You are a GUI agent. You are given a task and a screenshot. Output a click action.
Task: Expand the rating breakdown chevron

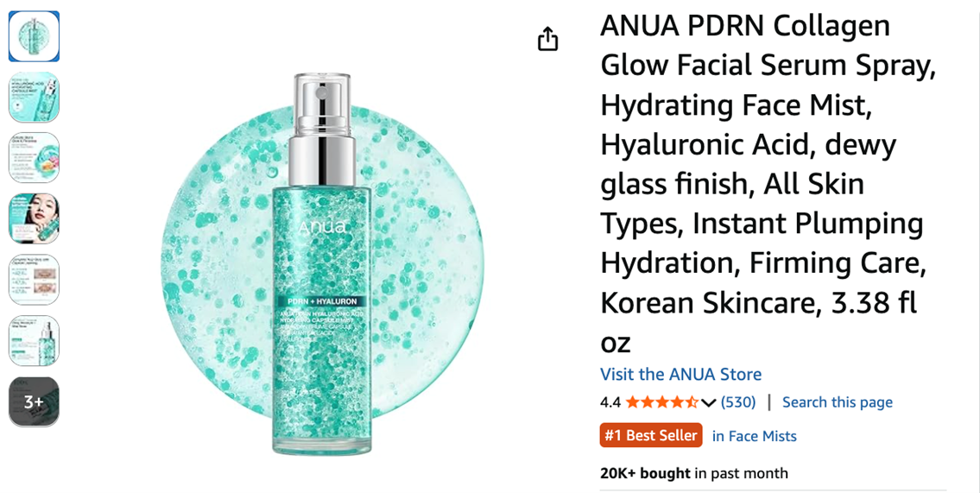(x=708, y=402)
